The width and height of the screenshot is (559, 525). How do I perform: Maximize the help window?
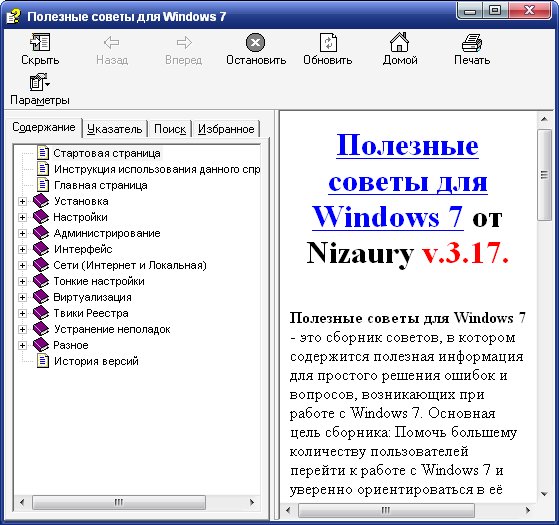[495, 10]
